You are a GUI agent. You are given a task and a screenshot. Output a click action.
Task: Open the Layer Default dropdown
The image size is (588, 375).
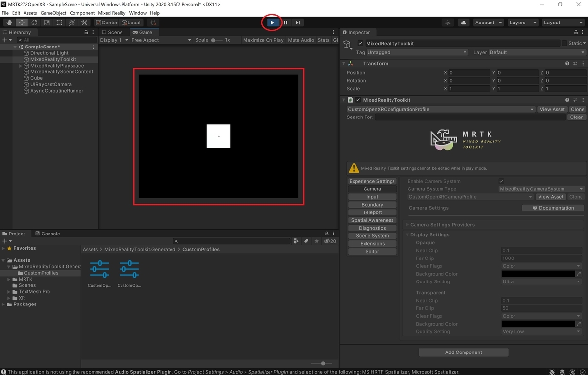coord(538,52)
